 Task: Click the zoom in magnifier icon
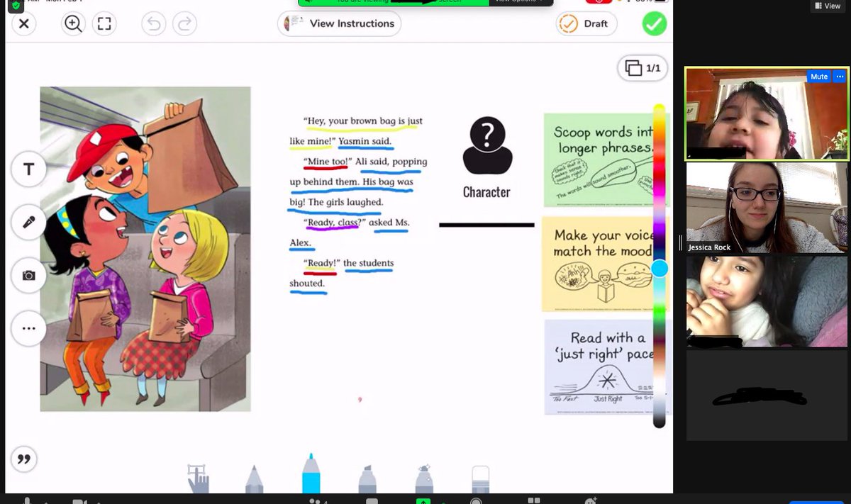coord(73,23)
